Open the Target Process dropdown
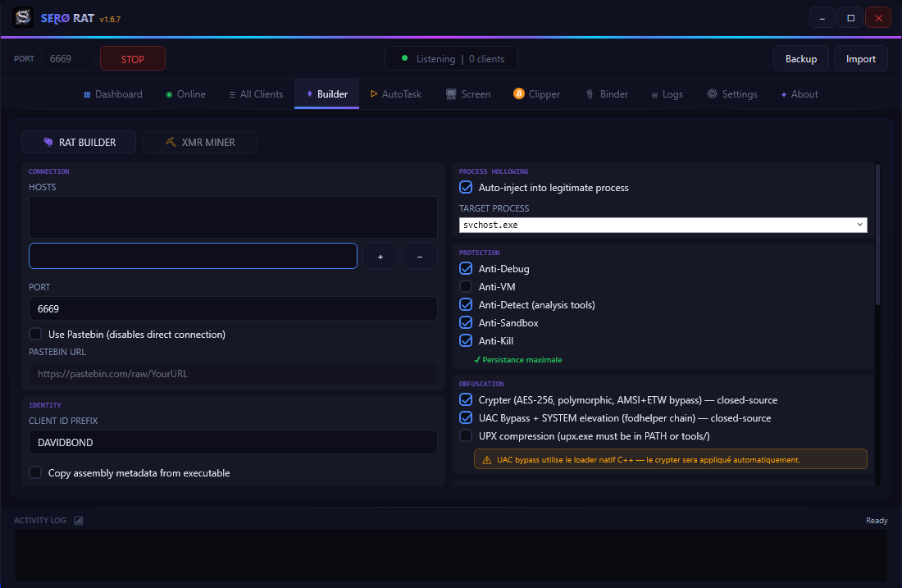The image size is (902, 588). click(663, 225)
